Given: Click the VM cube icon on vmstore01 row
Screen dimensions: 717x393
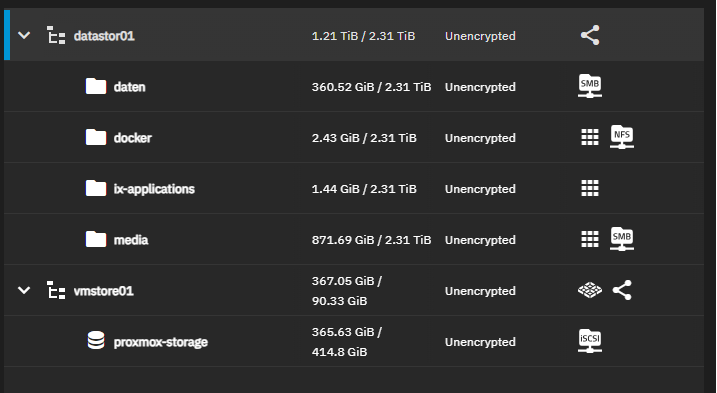Looking at the screenshot, I should click(590, 290).
